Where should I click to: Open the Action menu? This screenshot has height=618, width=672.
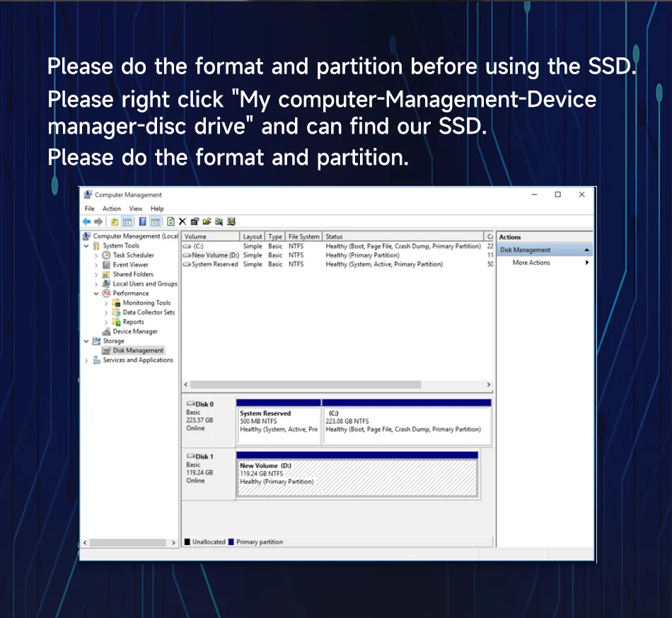click(x=112, y=209)
